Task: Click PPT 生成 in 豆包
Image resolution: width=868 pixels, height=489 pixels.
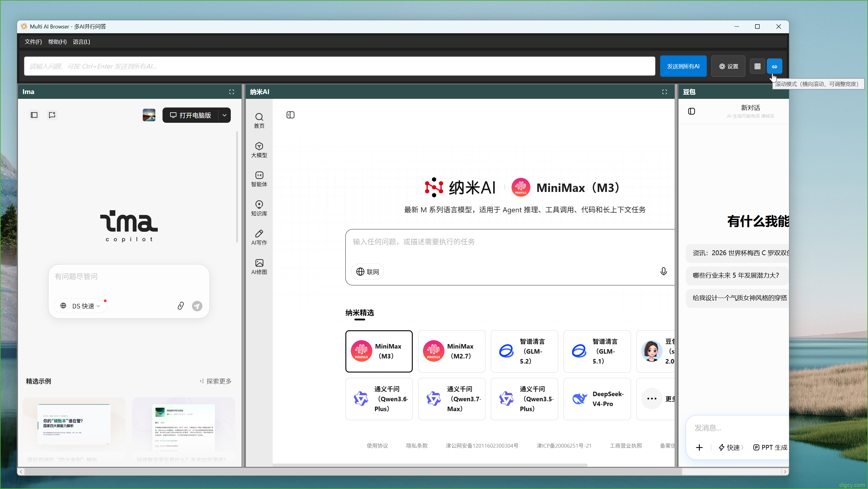Action: tap(770, 447)
